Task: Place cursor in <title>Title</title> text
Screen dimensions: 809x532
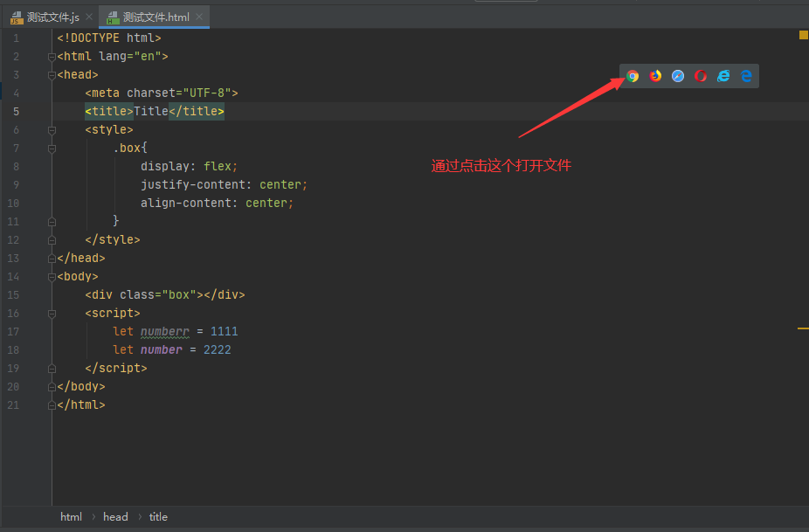Action: point(155,112)
